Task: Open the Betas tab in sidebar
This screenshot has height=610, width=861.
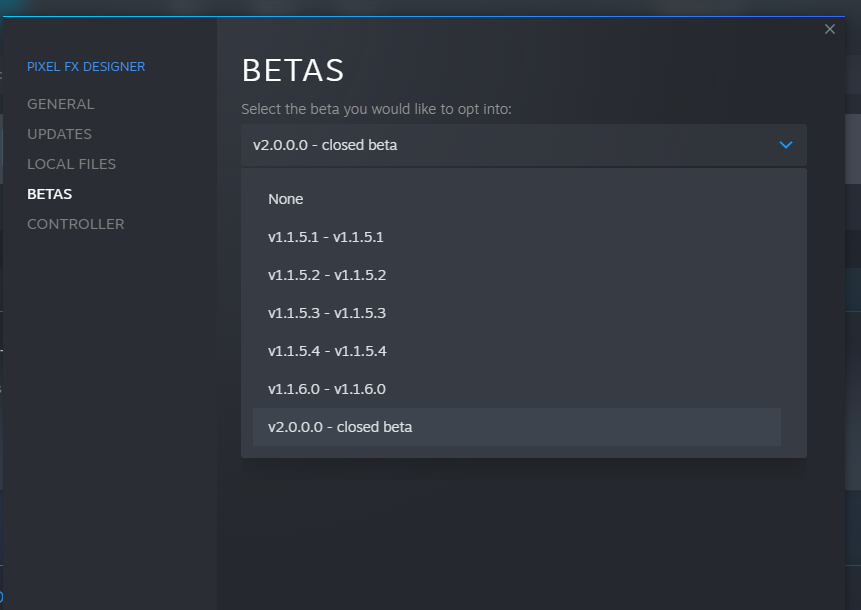Action: click(49, 194)
